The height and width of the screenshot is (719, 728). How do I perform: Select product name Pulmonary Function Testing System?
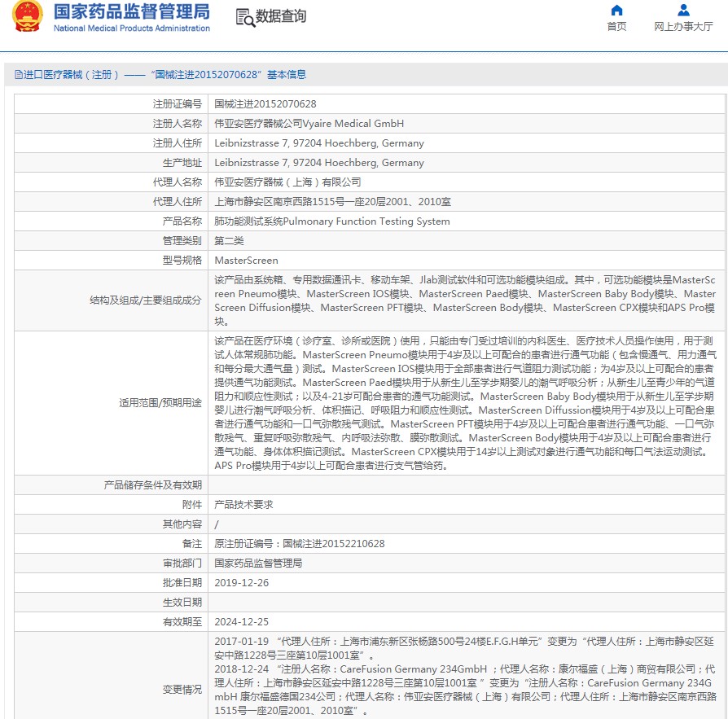(332, 221)
